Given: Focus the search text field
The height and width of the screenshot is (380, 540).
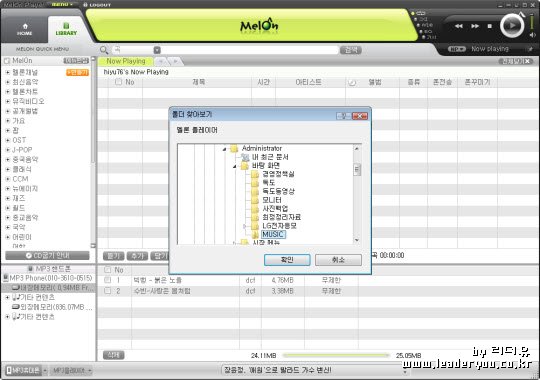Looking at the screenshot, I should pyautogui.click(x=250, y=50).
